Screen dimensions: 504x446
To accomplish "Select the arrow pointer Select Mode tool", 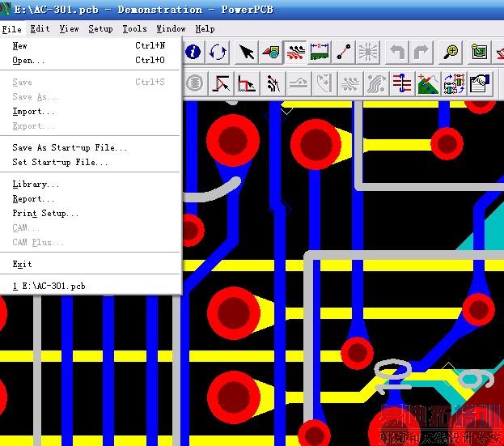I will pos(247,53).
